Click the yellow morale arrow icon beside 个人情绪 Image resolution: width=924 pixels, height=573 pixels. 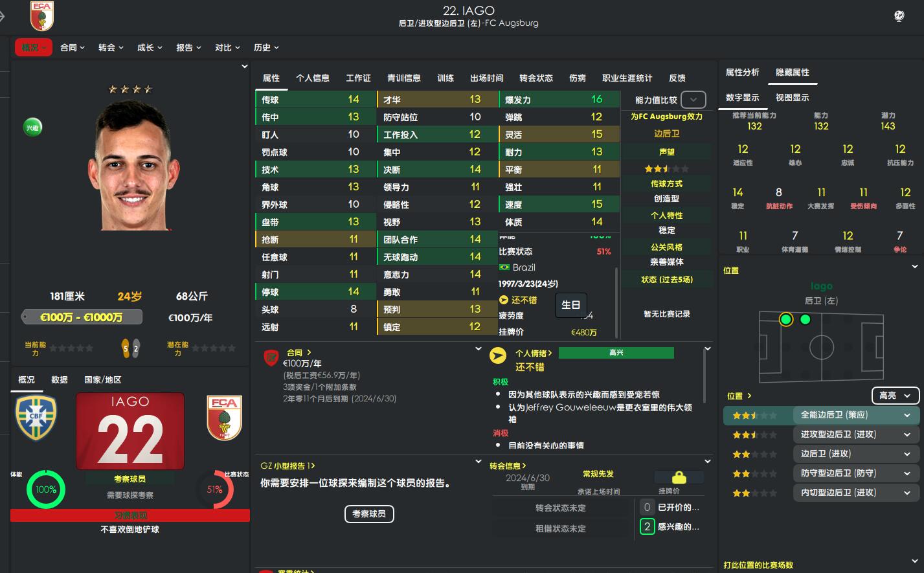pos(497,355)
